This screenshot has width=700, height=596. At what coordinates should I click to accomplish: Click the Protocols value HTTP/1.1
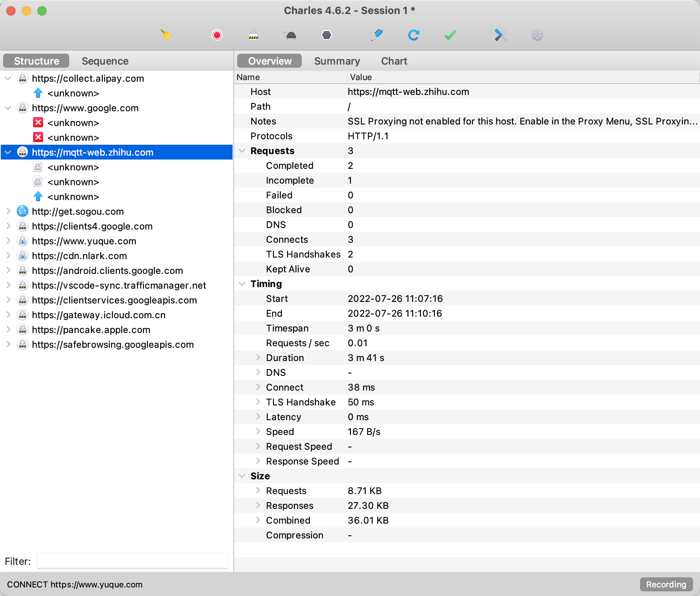tap(368, 136)
